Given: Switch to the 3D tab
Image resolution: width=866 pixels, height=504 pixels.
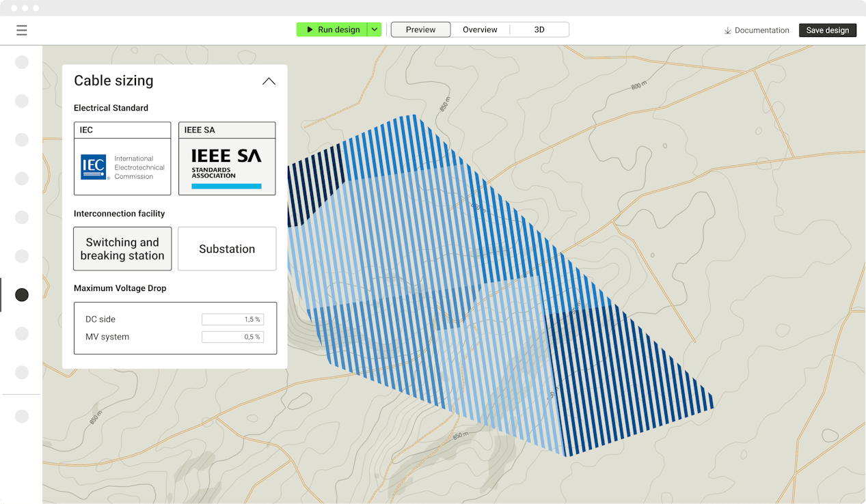Looking at the screenshot, I should pyautogui.click(x=539, y=30).
